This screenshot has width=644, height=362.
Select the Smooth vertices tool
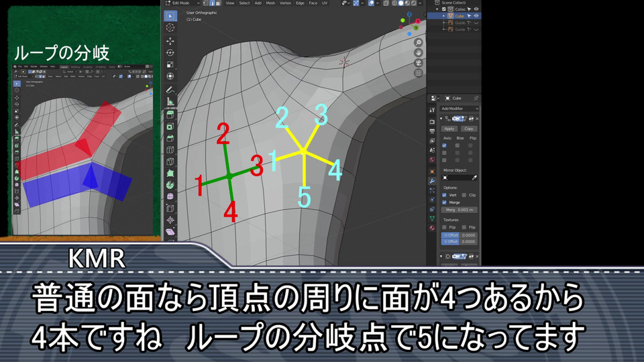170,196
